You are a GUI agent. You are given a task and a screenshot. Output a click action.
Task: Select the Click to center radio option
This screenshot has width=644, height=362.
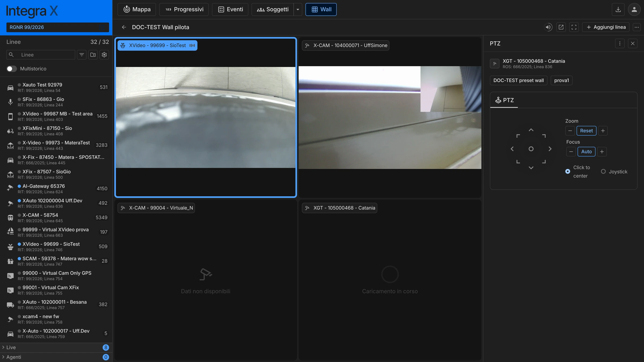(x=568, y=171)
